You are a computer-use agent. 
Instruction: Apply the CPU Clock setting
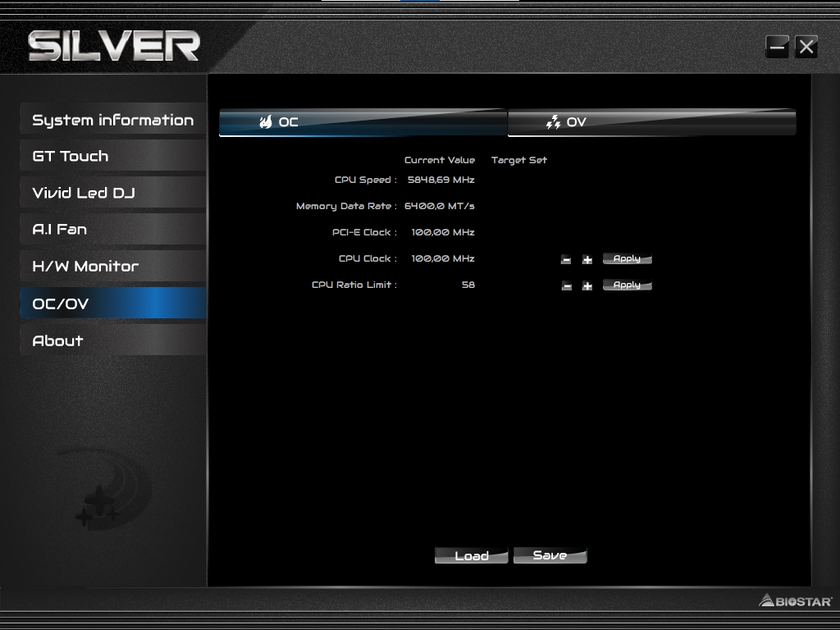point(628,258)
